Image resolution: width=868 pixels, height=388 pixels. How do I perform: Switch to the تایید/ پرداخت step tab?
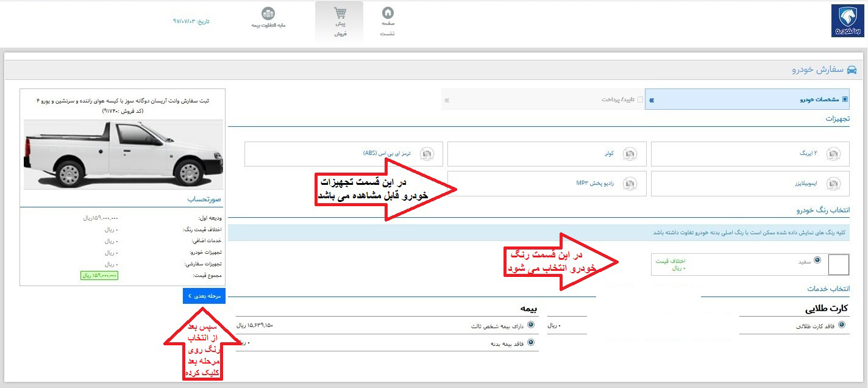543,99
